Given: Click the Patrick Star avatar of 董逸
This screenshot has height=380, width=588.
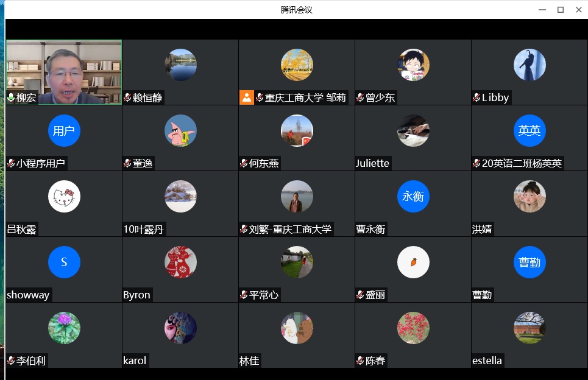Looking at the screenshot, I should tap(180, 130).
